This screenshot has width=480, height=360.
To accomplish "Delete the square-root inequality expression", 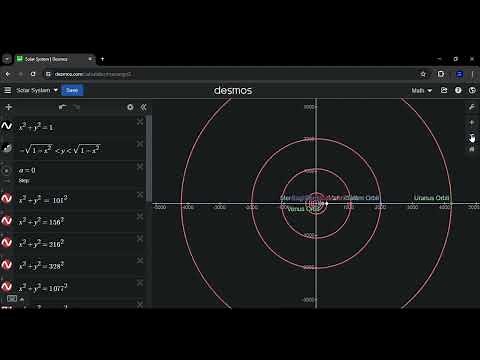I will pos(140,144).
